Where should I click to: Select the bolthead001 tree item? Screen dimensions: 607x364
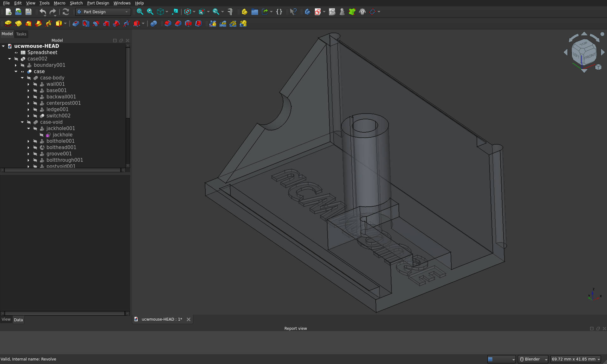pos(61,147)
